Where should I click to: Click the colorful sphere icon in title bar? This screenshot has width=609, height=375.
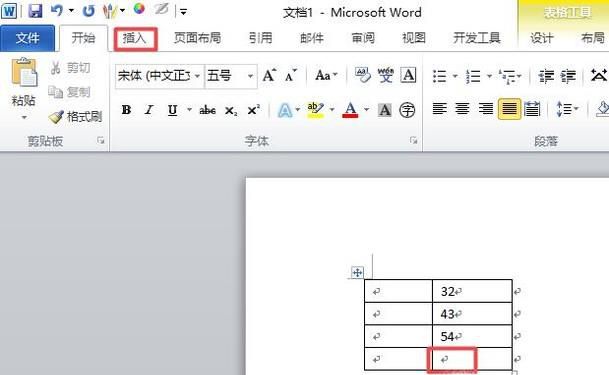coord(139,9)
